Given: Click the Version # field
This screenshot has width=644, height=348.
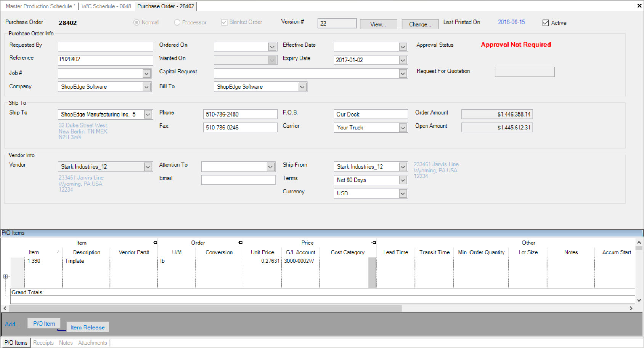Looking at the screenshot, I should pos(337,23).
